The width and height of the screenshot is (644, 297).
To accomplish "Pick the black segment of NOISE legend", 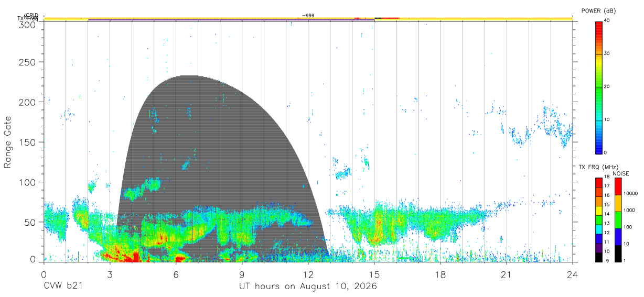I will click(x=617, y=254).
